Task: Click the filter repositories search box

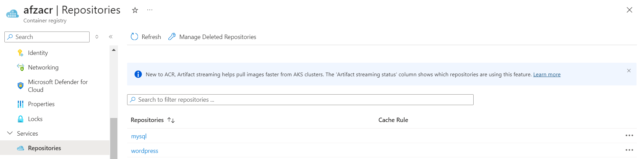Action: [300, 100]
